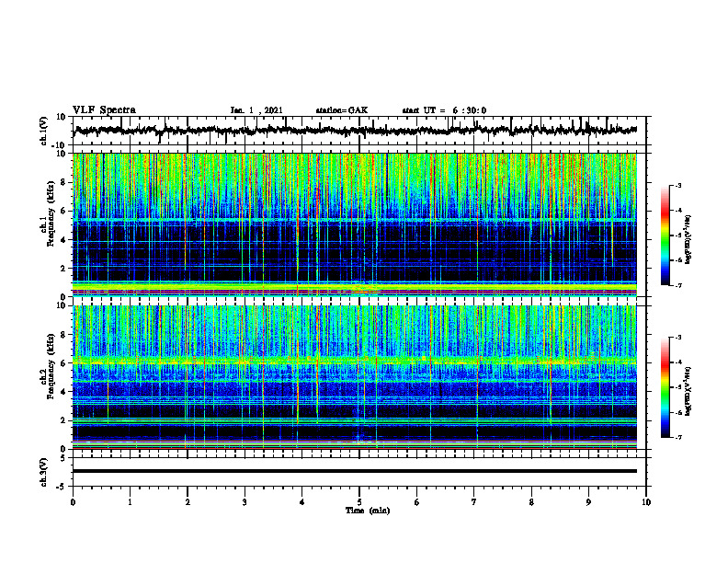Click the "9" minute tick on time axis
Viewport: 728px width, 563px height.
[x=588, y=502]
